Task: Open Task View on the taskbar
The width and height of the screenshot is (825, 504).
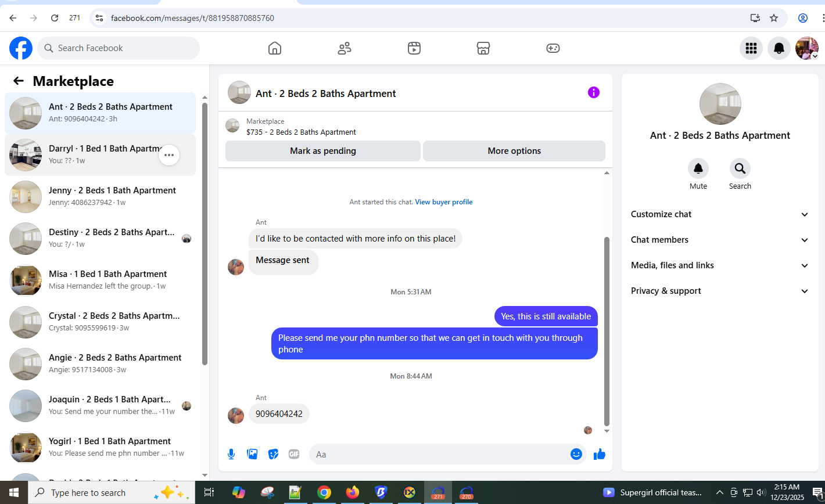Action: click(209, 492)
